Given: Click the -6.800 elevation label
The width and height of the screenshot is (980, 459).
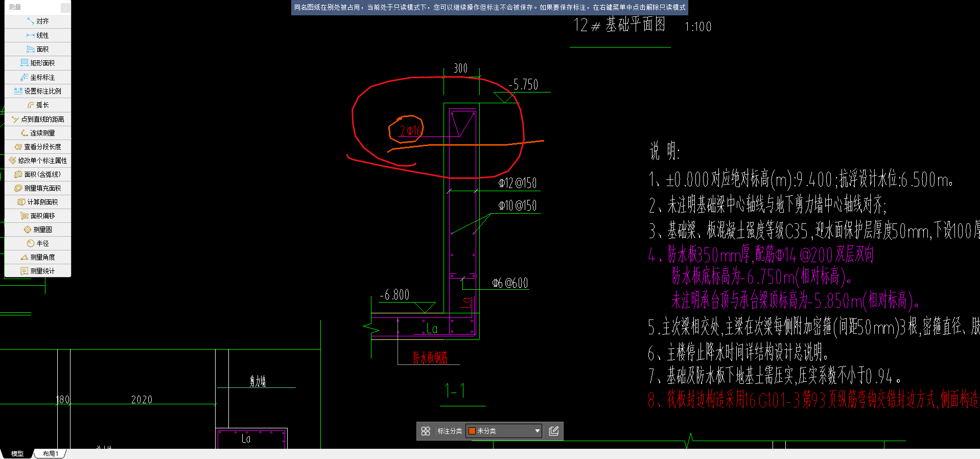Looking at the screenshot, I should pyautogui.click(x=394, y=295).
